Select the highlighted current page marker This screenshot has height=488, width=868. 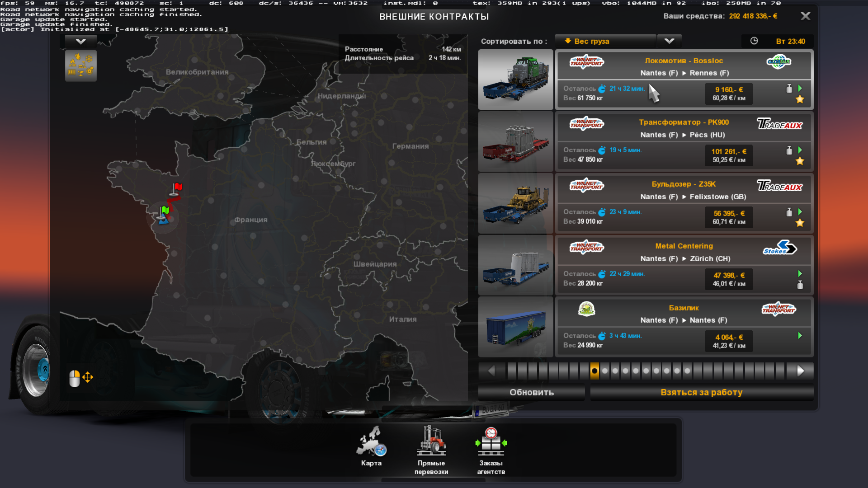(x=594, y=371)
